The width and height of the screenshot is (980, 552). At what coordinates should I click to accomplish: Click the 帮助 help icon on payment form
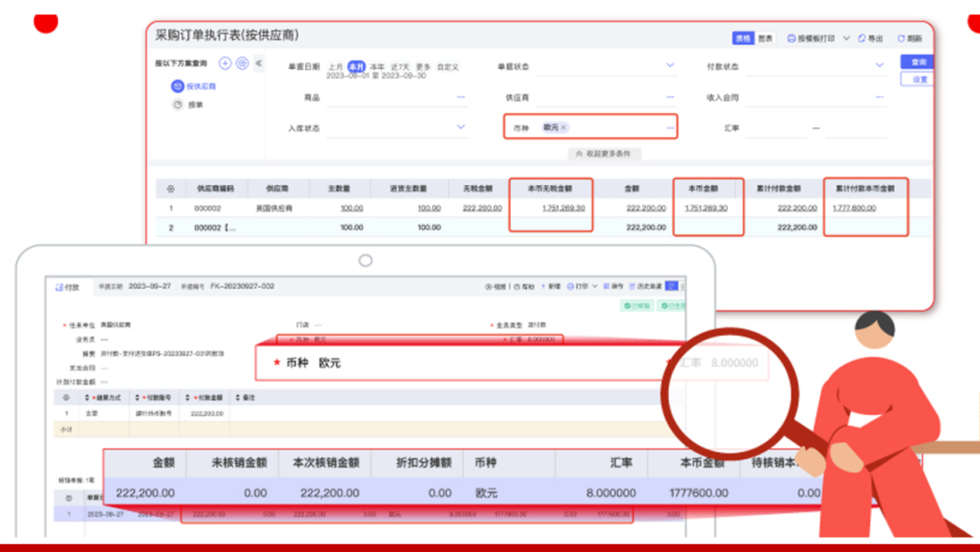[515, 286]
